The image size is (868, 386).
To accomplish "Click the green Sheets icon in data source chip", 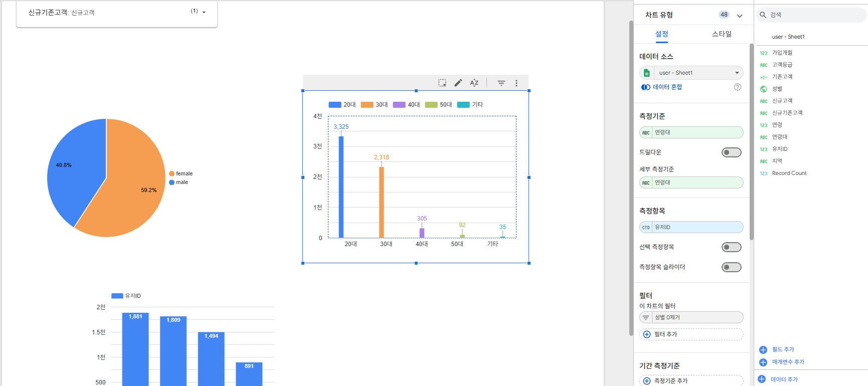I will [647, 73].
